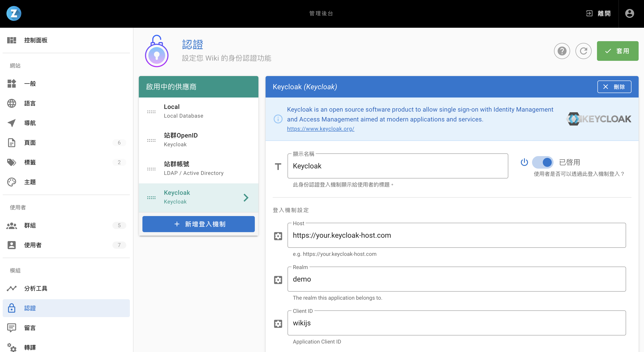Click the 分析工具 chart line icon

click(x=11, y=288)
